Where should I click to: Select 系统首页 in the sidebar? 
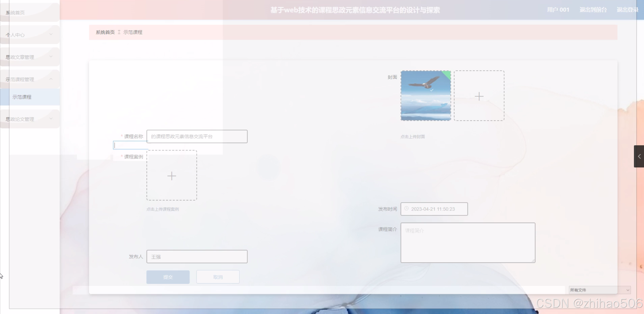click(x=15, y=12)
